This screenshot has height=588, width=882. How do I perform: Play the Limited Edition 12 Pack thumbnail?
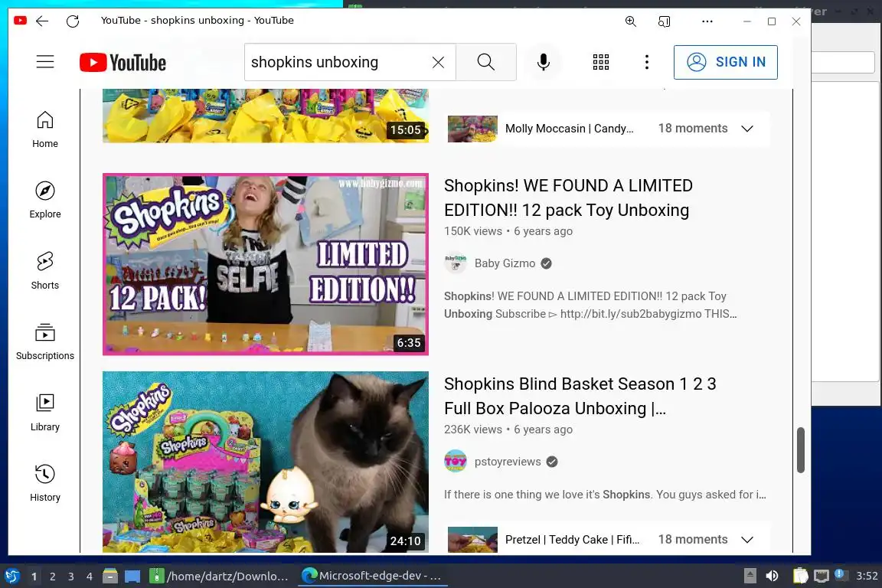click(266, 264)
